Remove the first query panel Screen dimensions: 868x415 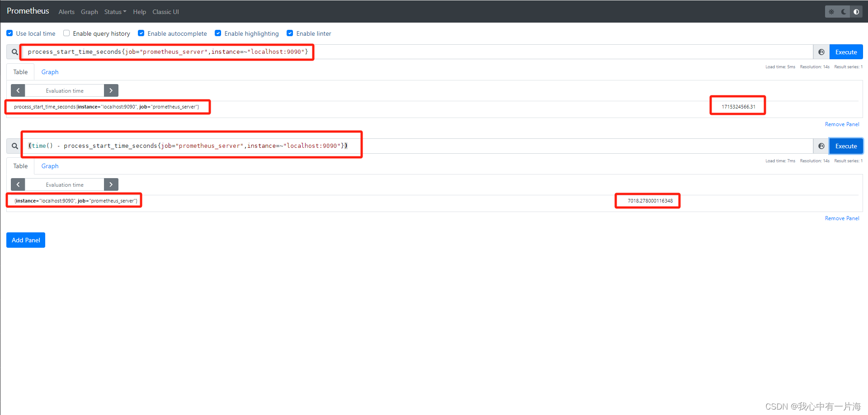click(x=842, y=124)
